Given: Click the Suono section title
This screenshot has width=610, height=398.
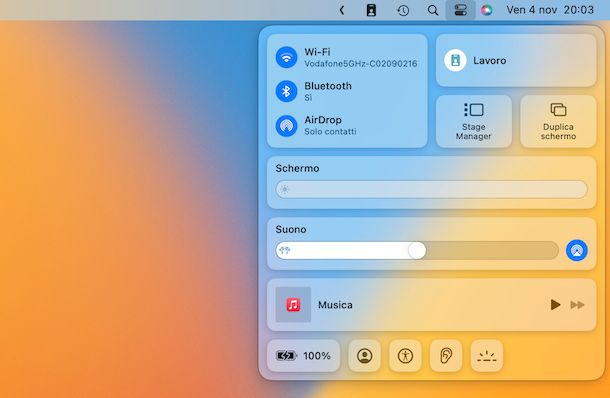Looking at the screenshot, I should 291,230.
